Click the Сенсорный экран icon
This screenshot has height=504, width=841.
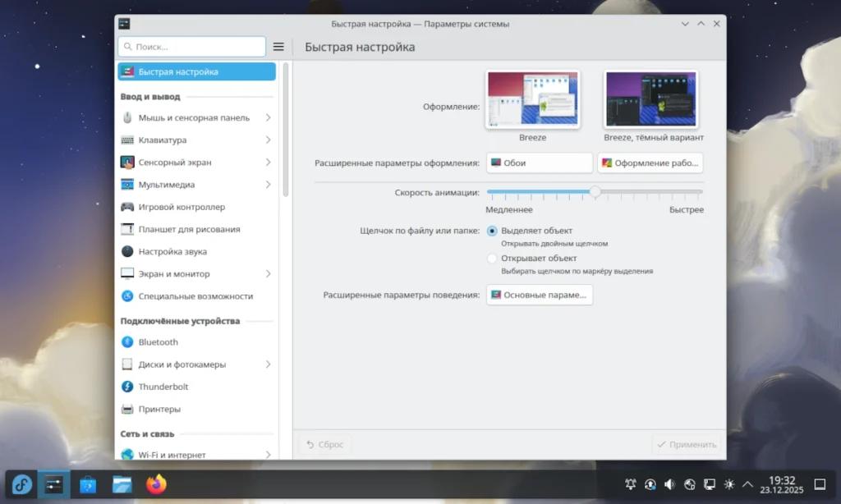127,162
